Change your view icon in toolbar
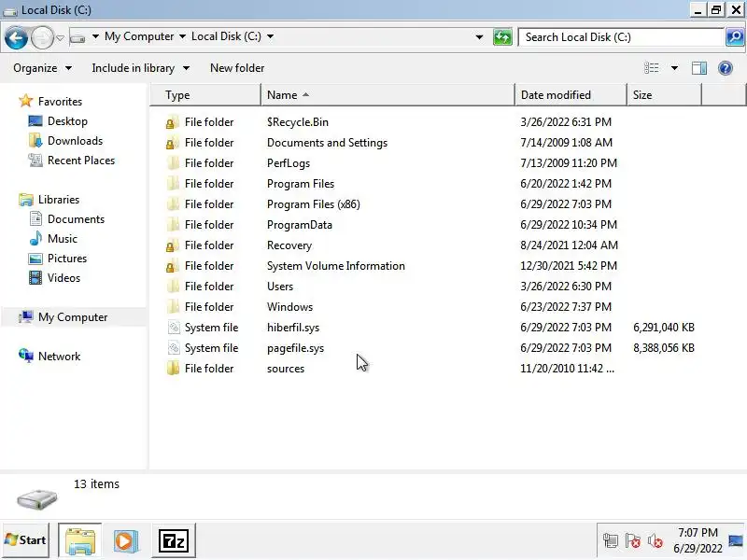 pos(651,68)
